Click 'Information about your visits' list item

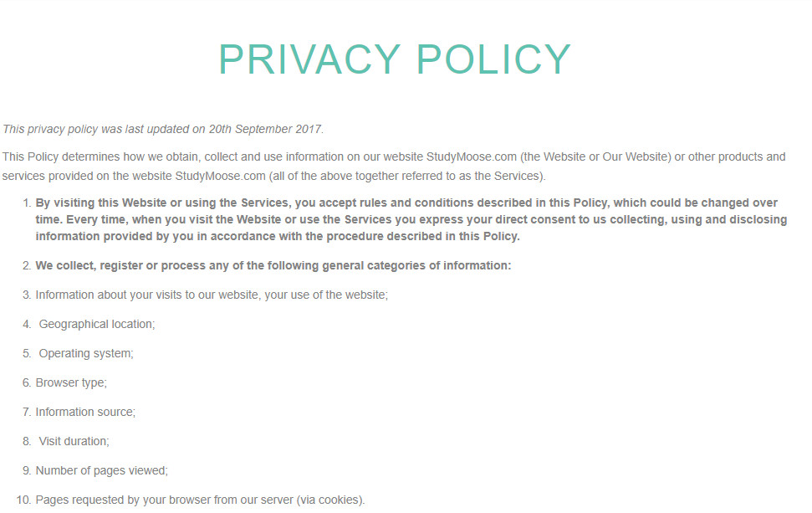click(x=212, y=295)
